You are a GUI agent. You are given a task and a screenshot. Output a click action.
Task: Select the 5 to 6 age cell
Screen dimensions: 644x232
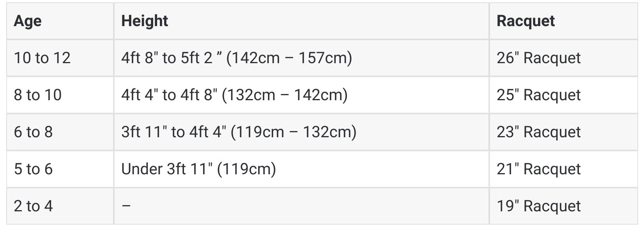point(60,169)
